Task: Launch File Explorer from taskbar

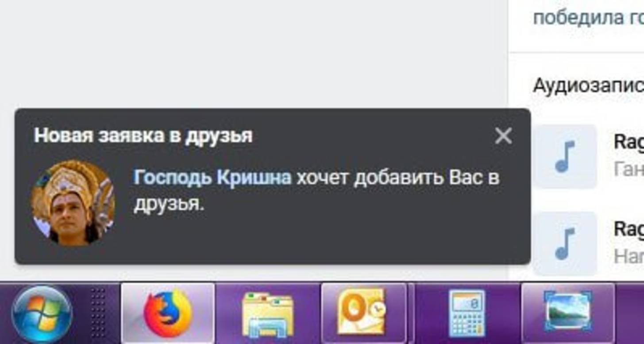Action: pos(268,314)
